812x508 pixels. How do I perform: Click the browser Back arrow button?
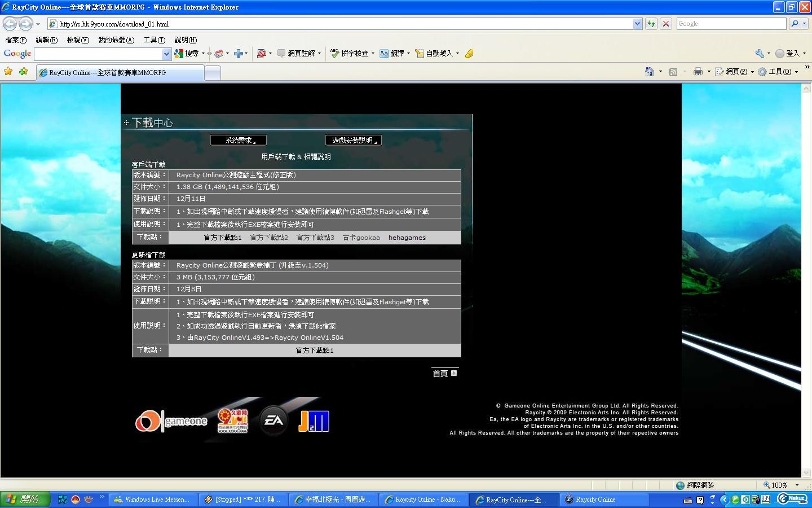pos(10,24)
